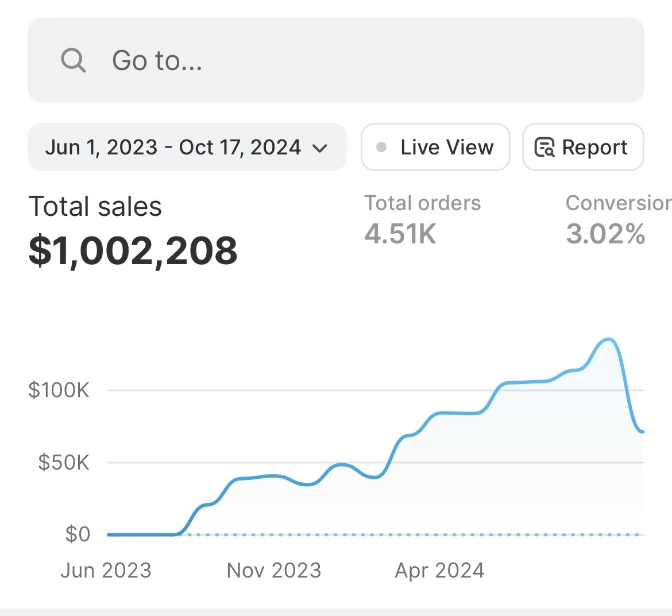Screen dimensions: 672x616
Task: Open Live View
Action: point(435,147)
